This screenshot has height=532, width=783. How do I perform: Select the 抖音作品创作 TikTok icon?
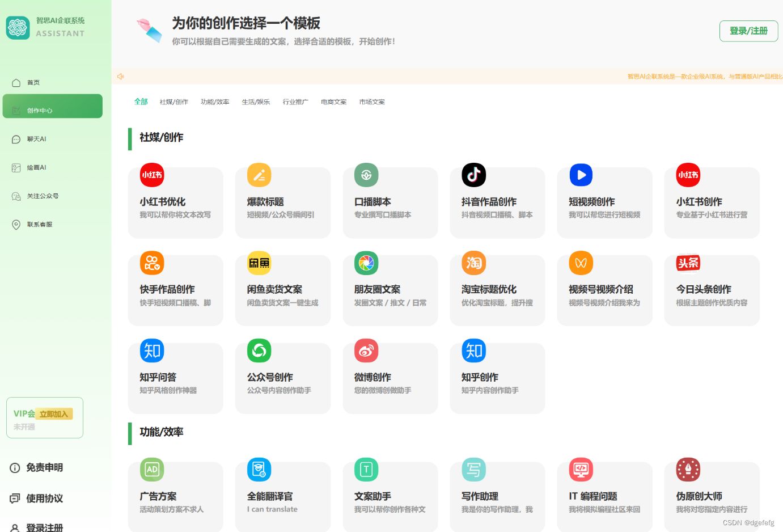473,175
